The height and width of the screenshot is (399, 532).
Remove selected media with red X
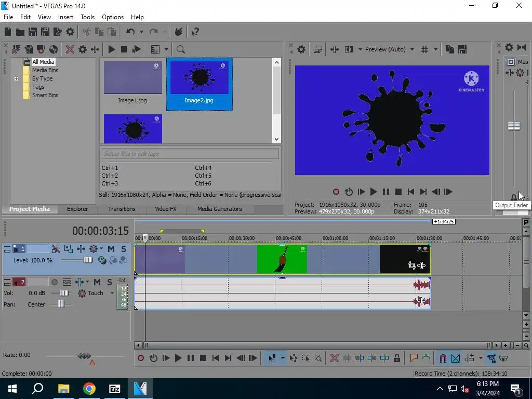coord(70,49)
